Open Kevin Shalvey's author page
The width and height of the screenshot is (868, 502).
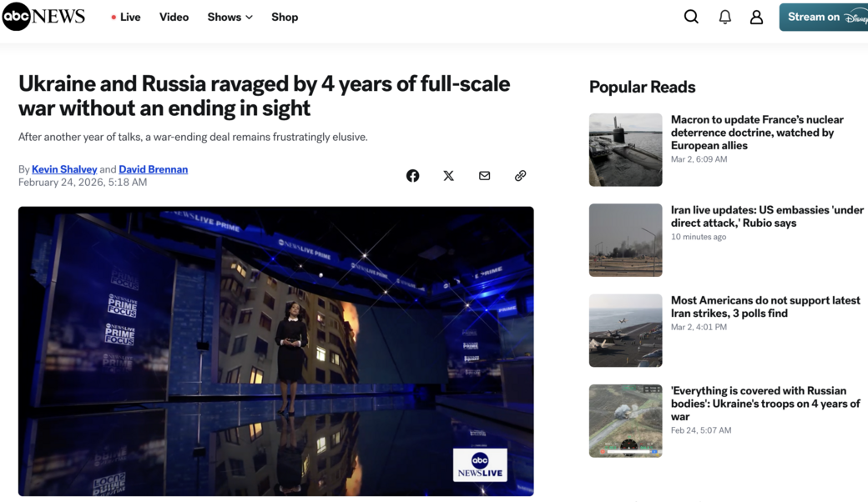pos(64,168)
